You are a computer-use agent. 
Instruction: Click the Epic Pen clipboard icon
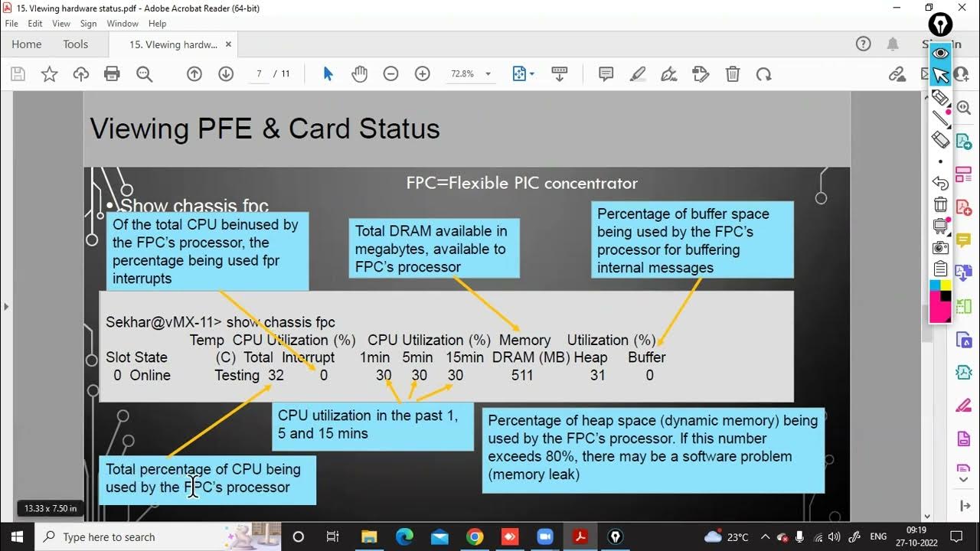pos(940,269)
